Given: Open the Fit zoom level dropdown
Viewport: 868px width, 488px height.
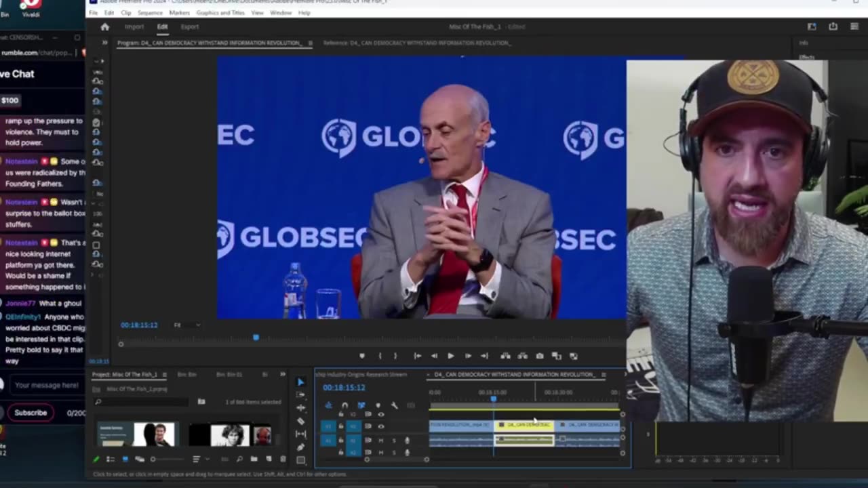Looking at the screenshot, I should (x=186, y=325).
